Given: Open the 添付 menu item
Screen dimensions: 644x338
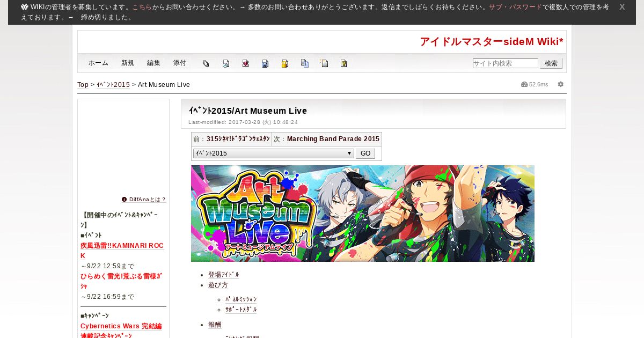Looking at the screenshot, I should point(180,63).
